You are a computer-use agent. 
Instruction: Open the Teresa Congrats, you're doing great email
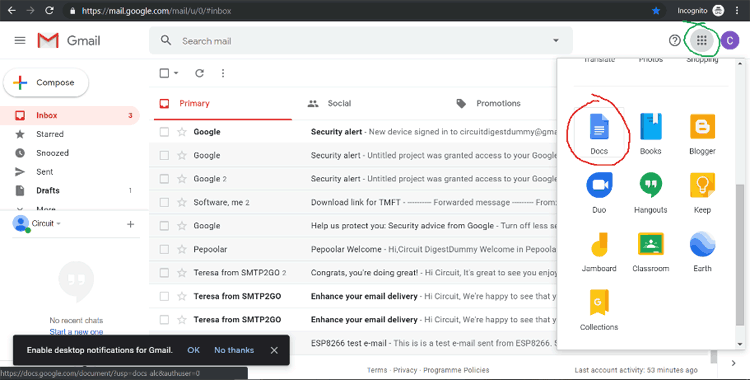(x=353, y=272)
